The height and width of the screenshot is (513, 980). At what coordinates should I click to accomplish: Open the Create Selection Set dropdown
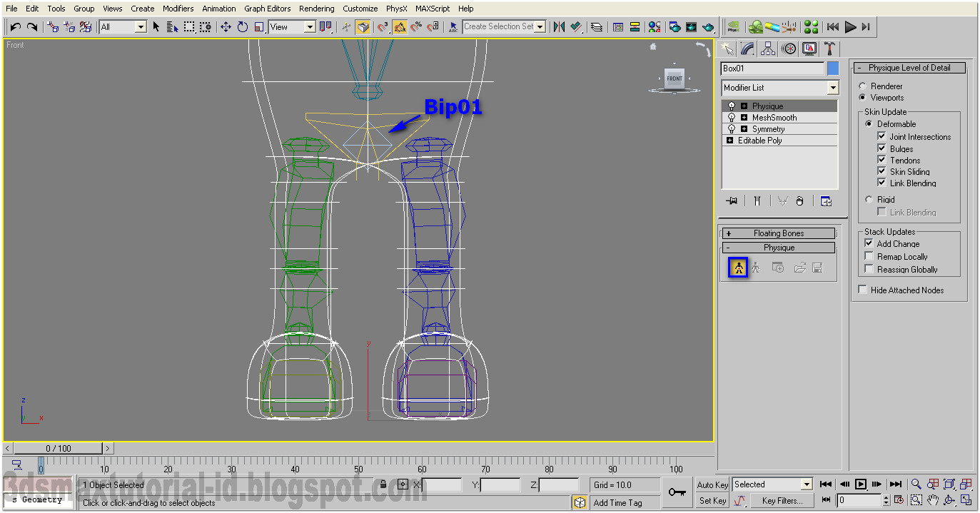click(540, 26)
